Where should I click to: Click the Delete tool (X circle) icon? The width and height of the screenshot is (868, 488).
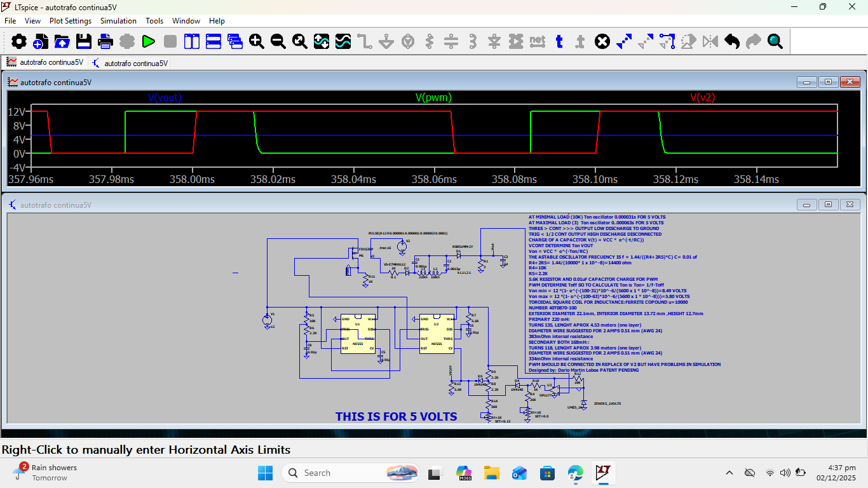tap(602, 42)
